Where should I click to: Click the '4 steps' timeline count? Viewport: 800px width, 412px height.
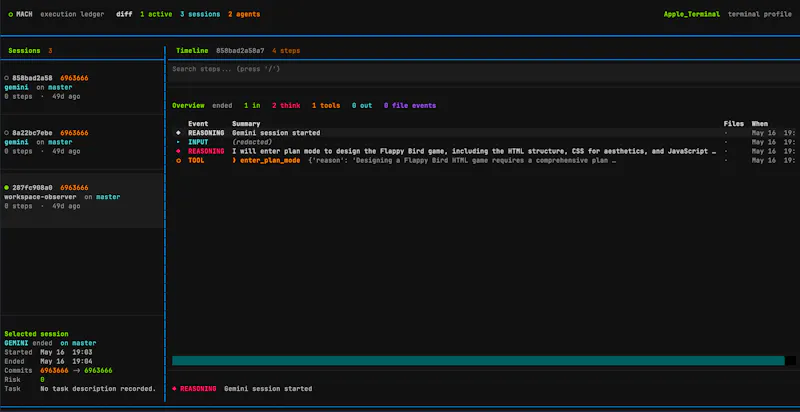click(286, 50)
